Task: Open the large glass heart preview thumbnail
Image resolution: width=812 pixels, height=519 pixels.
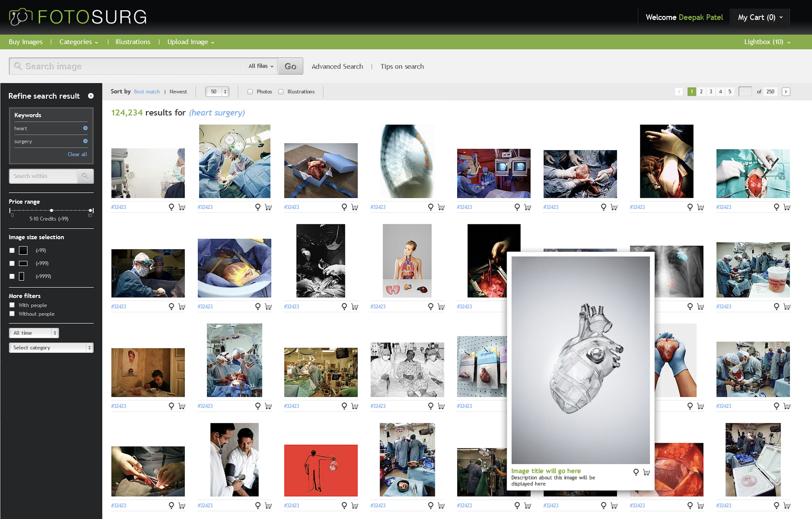Action: (580, 360)
